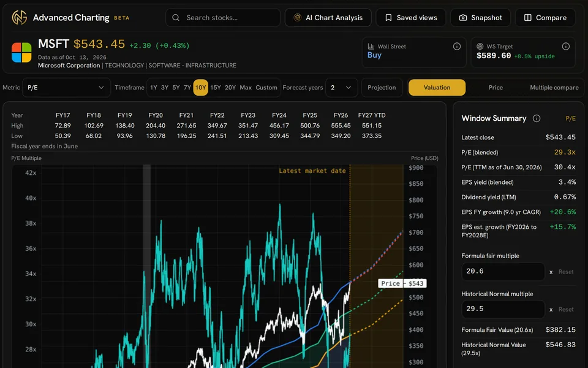The image size is (588, 368).
Task: Click the EPS est. growth +15.7% value
Action: click(x=562, y=227)
